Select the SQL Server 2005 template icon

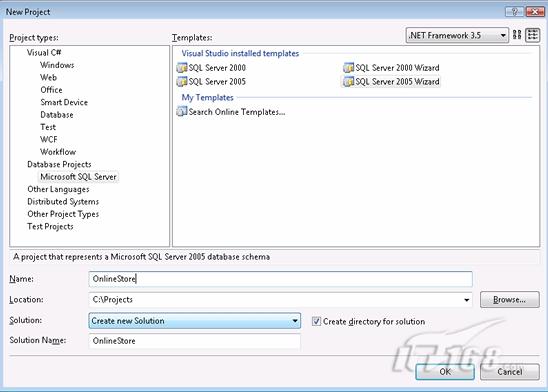click(182, 81)
